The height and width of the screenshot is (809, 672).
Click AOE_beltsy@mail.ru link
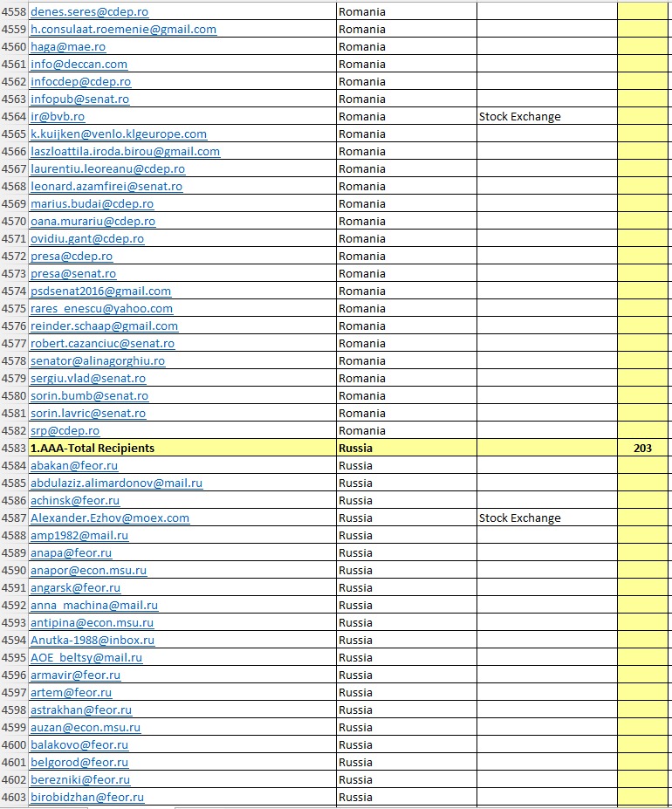[86, 658]
